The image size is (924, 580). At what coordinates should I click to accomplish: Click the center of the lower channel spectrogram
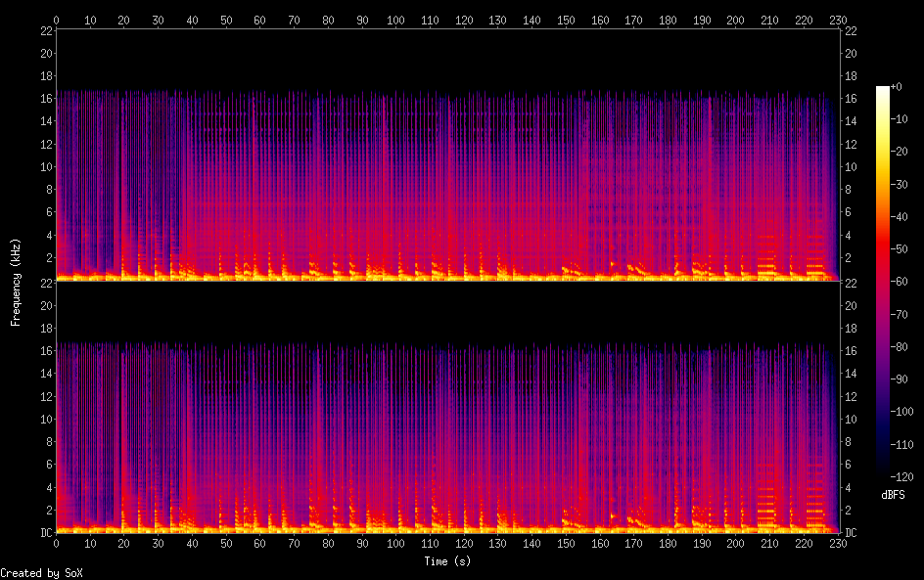click(446, 407)
